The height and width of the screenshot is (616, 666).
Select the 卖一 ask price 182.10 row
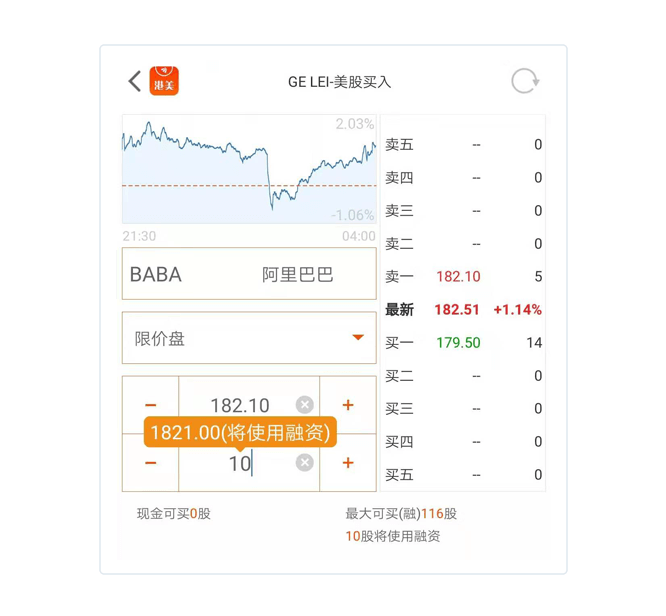463,277
